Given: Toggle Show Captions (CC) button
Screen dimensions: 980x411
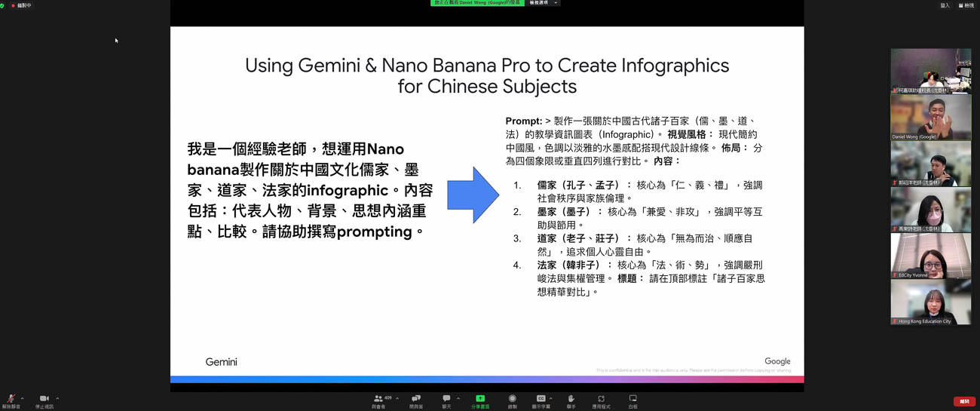Looking at the screenshot, I should coord(541,400).
